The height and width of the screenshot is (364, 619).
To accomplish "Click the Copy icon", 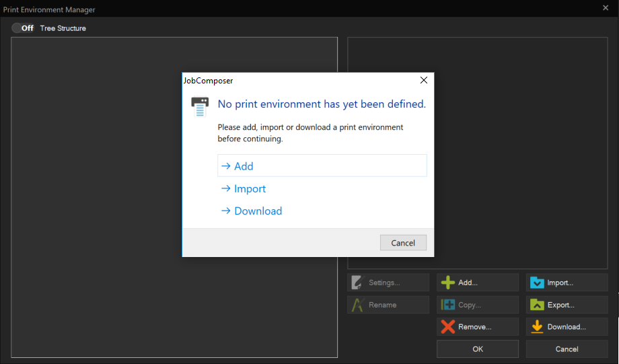I will 447,304.
